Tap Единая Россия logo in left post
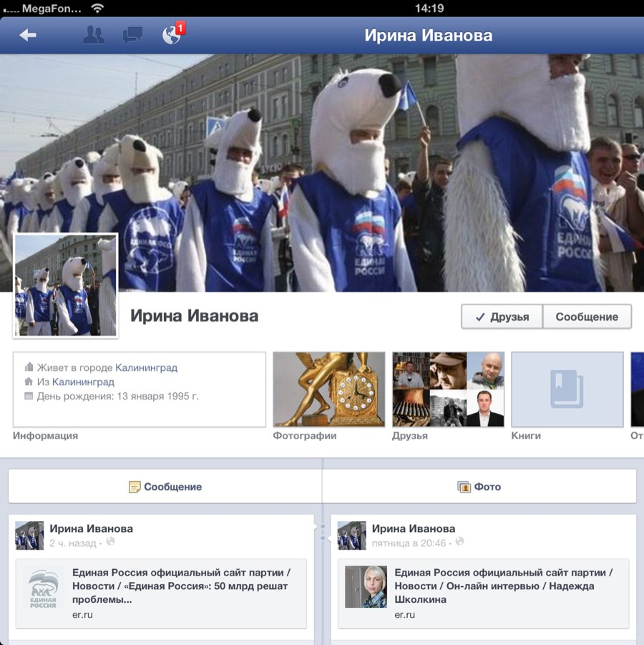This screenshot has height=645, width=644. click(43, 588)
